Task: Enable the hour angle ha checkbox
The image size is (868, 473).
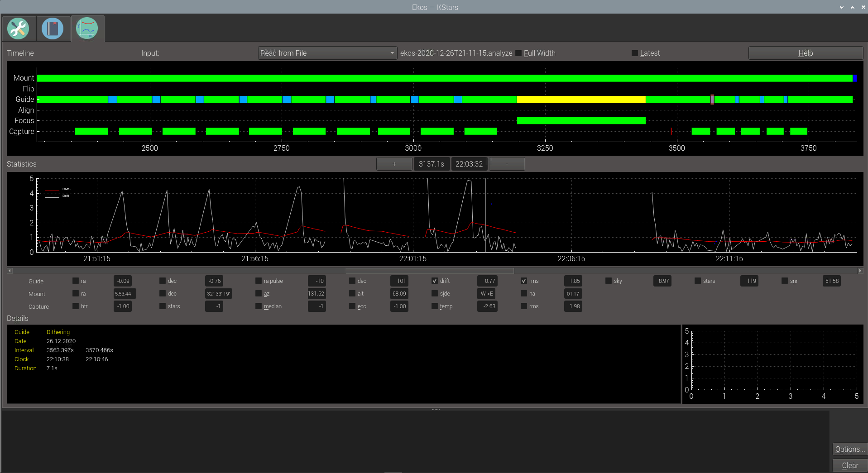Action: click(524, 293)
